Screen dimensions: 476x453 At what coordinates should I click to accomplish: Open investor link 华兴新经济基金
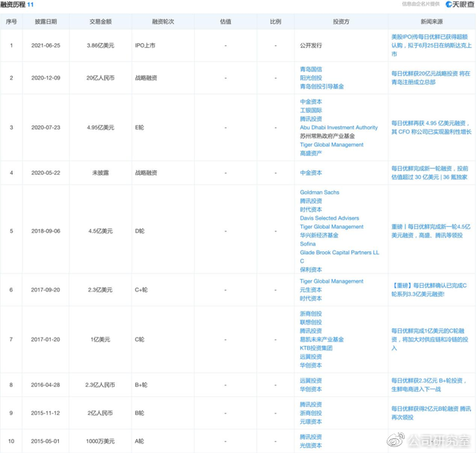pyautogui.click(x=319, y=235)
